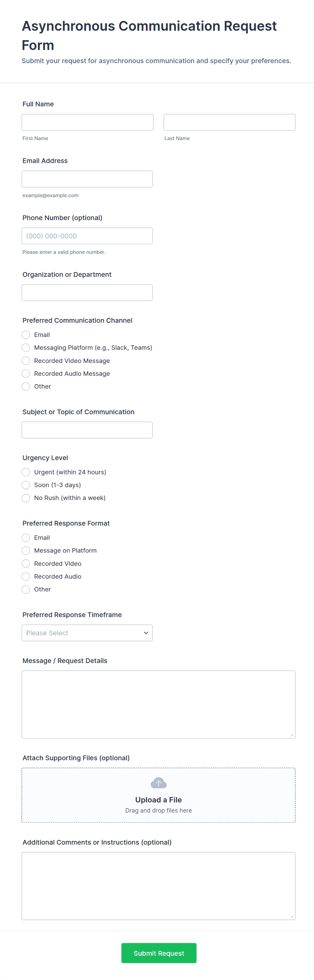Choose Messaging Platform communication channel
Image resolution: width=314 pixels, height=980 pixels.
click(26, 348)
